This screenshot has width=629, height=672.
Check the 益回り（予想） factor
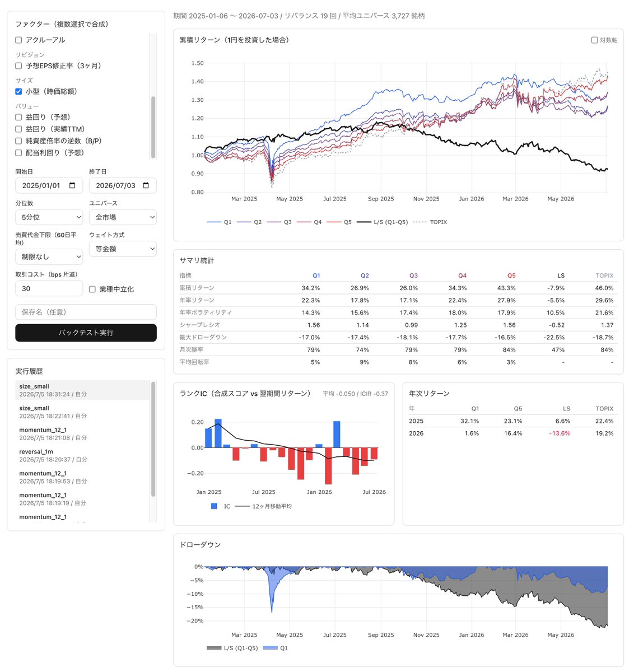[18, 117]
